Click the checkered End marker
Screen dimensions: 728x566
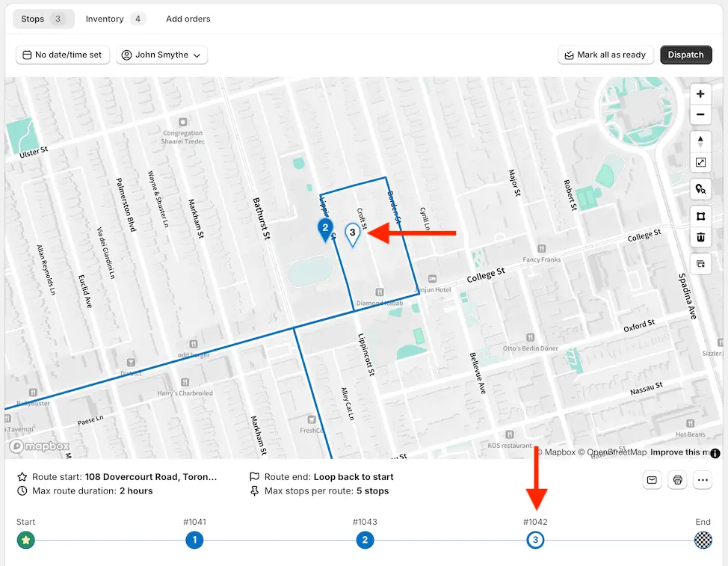coord(703,540)
